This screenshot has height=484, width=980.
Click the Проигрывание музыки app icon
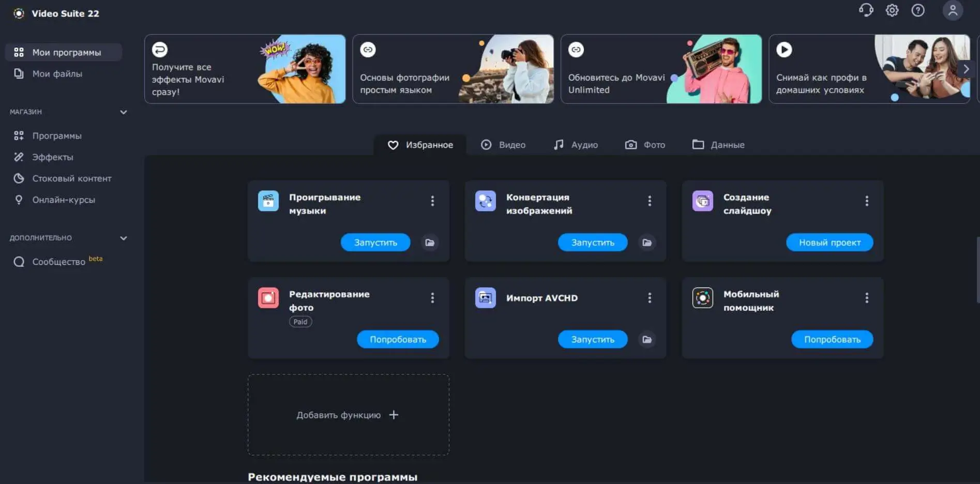point(268,201)
